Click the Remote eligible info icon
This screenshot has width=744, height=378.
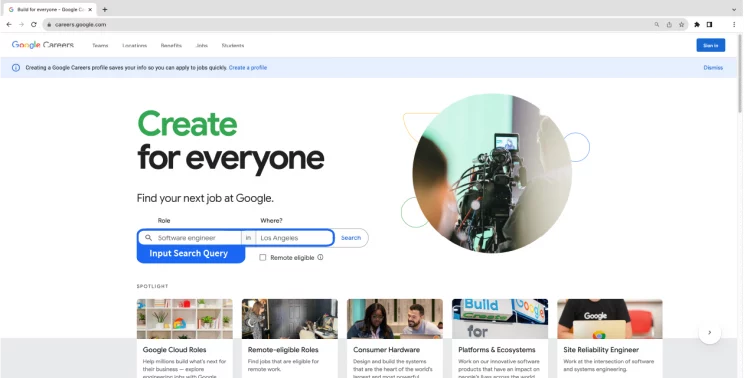pos(320,257)
